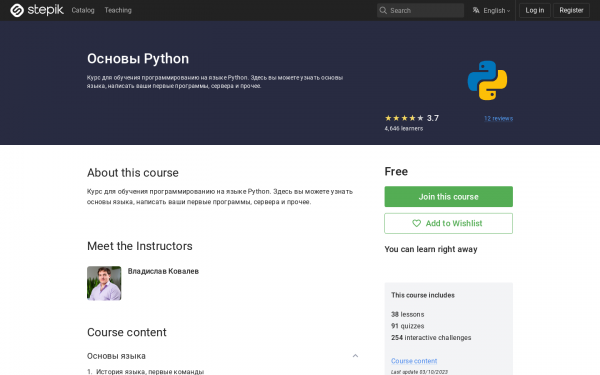Click the About this course heading
The width and height of the screenshot is (600, 375).
tap(133, 173)
